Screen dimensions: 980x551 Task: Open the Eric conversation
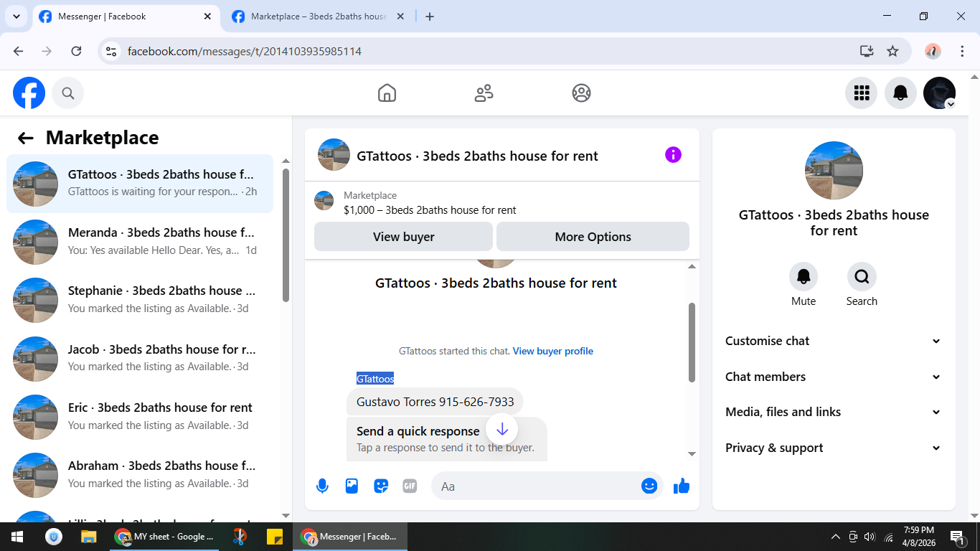[140, 417]
